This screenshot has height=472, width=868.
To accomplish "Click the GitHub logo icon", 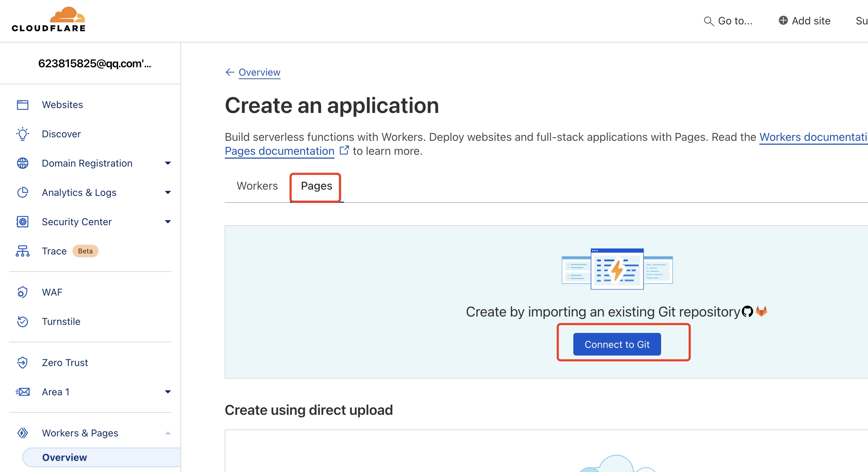I will [x=747, y=311].
